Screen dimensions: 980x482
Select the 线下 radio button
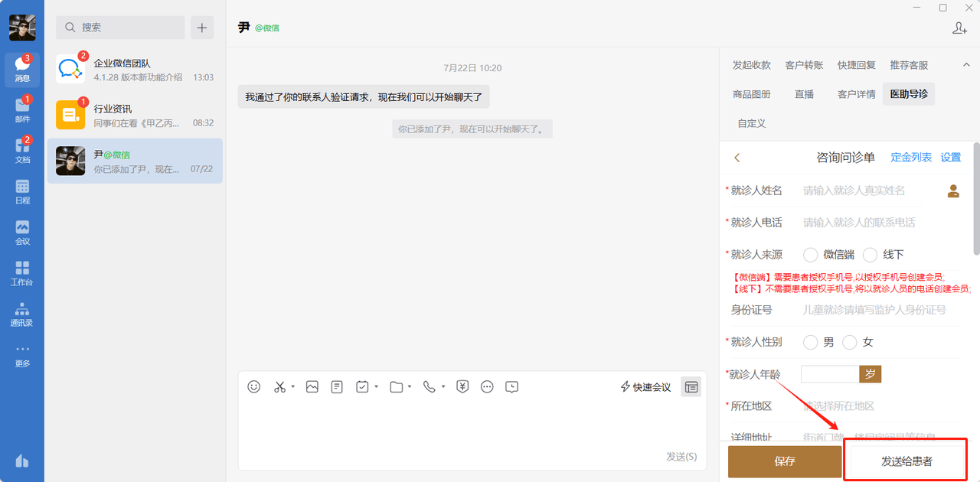click(x=870, y=255)
